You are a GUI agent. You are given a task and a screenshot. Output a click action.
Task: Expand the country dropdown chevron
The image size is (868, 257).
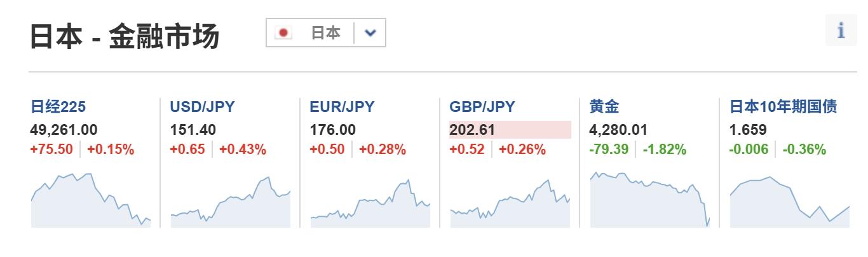coord(370,32)
